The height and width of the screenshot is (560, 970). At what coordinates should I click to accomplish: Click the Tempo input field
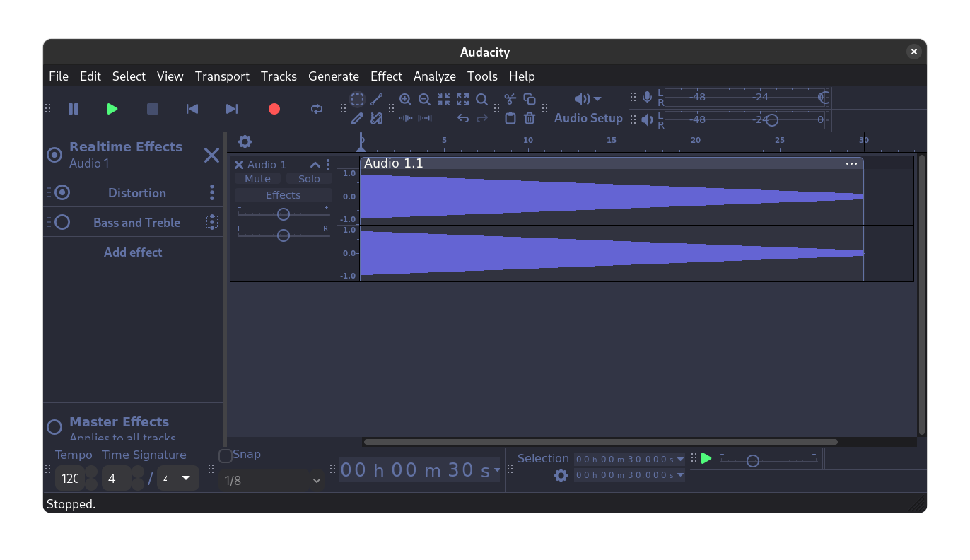click(70, 479)
